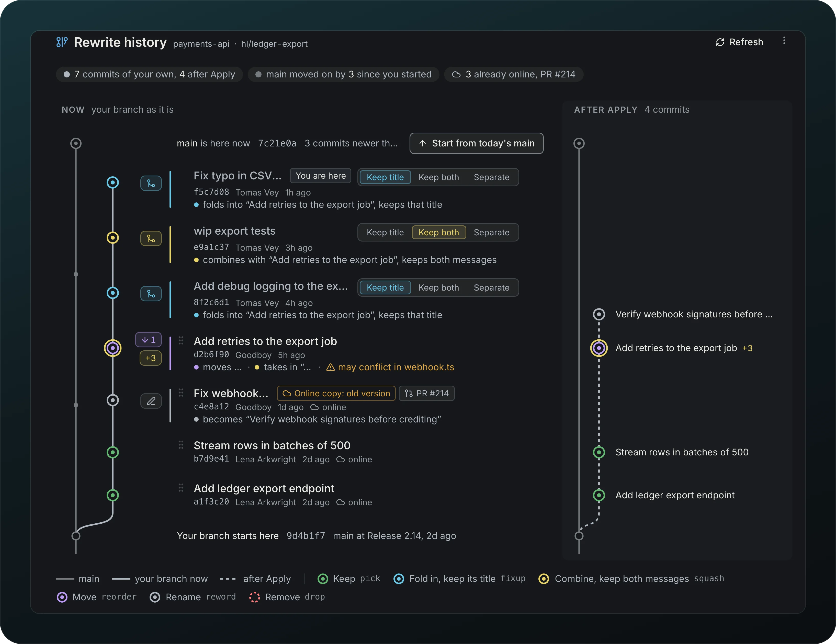Click branch start node 9d4b1f7 in Now graph
The image size is (836, 644).
point(76,536)
